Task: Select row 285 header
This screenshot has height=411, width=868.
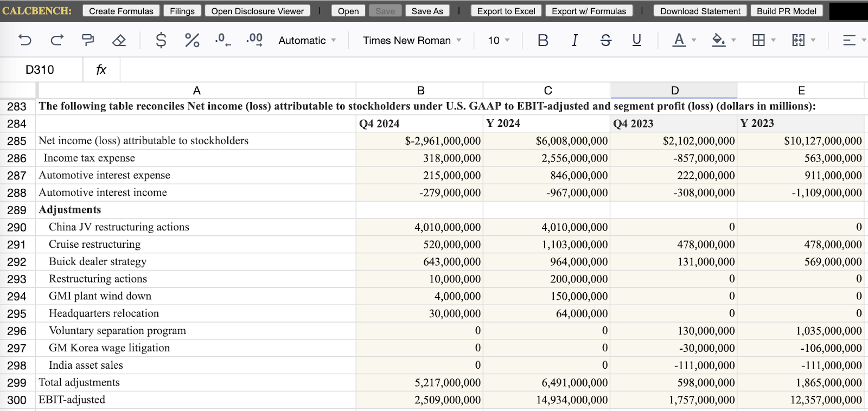Action: [x=17, y=141]
